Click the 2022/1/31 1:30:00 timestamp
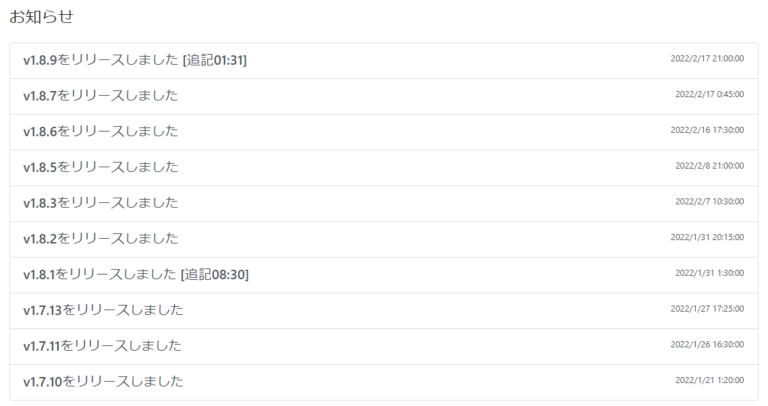Viewport: 768px width, 406px height. (709, 273)
